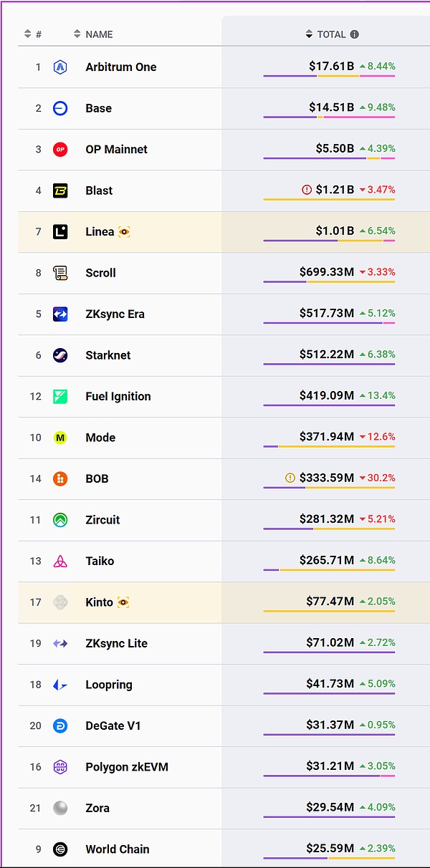This screenshot has width=430, height=868.
Task: Sort the table by NAME column
Action: point(93,34)
